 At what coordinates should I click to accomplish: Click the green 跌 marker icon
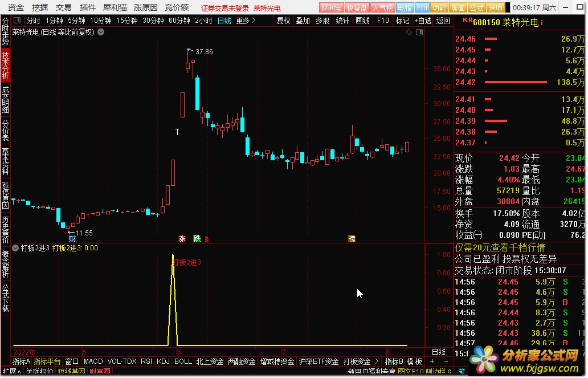tap(197, 238)
